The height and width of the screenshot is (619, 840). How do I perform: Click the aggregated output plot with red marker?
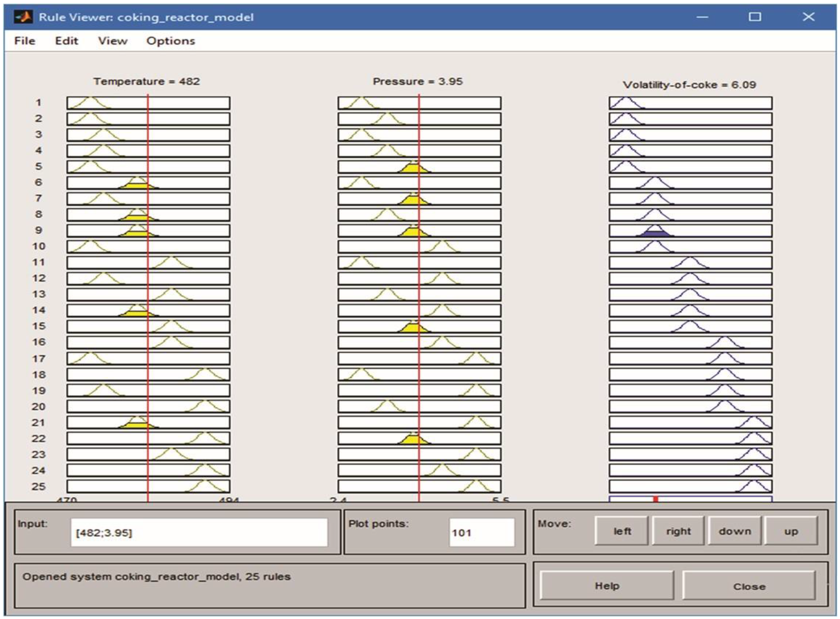pos(690,499)
